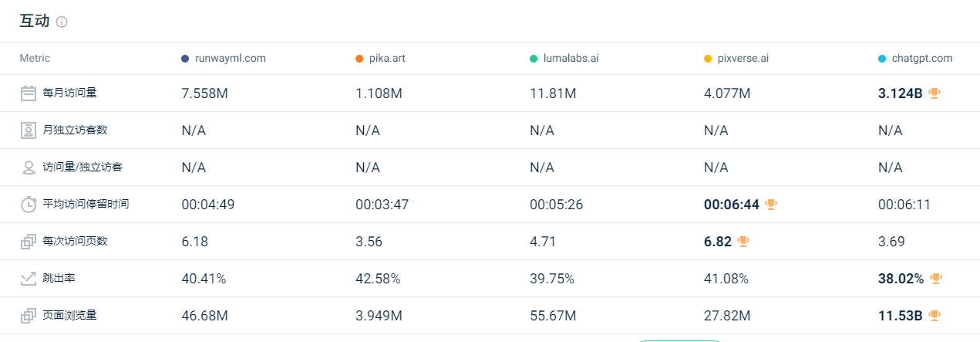Click the pages icon for 每次访问页数
Image resolution: width=980 pixels, height=342 pixels.
click(29, 242)
